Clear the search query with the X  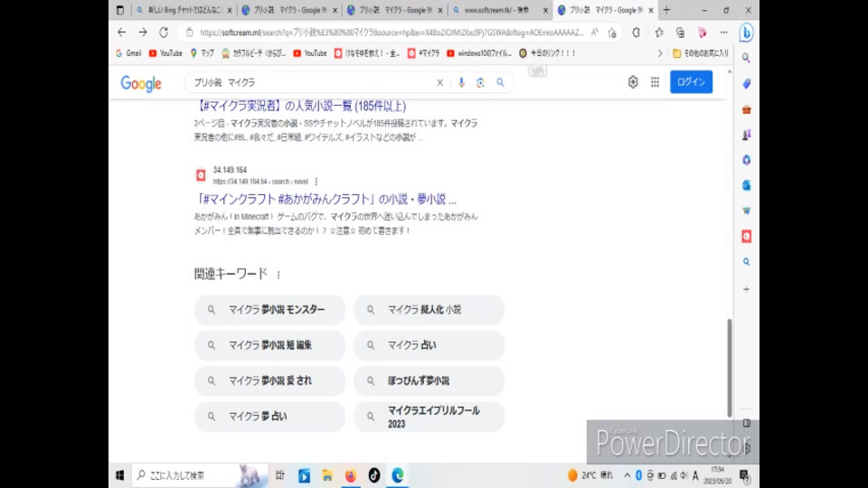pyautogui.click(x=440, y=82)
